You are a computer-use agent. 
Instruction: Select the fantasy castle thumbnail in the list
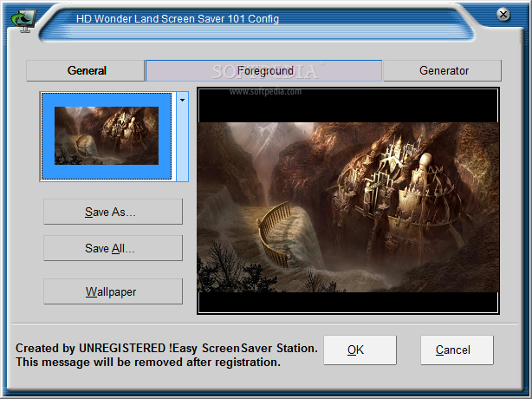coord(107,136)
